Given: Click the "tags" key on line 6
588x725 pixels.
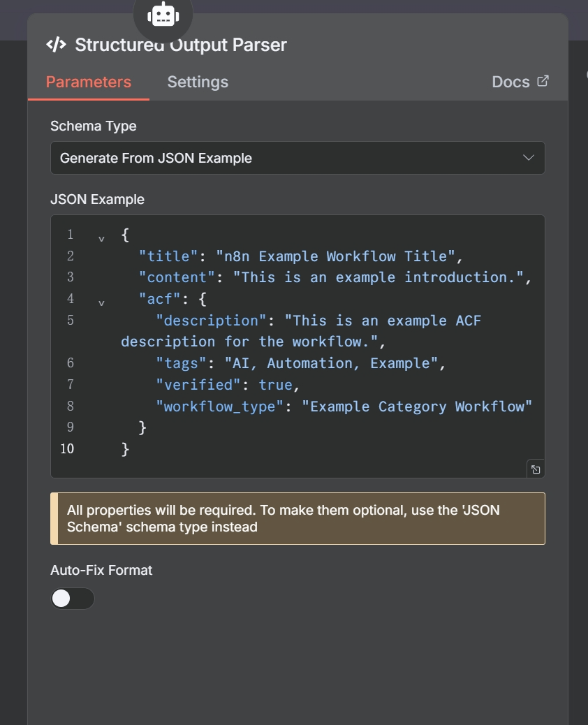Looking at the screenshot, I should click(x=181, y=363).
